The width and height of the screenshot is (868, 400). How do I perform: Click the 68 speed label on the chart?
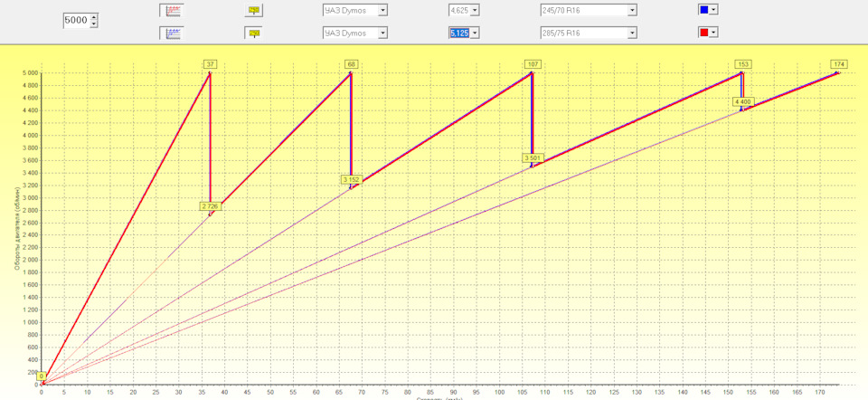[x=351, y=64]
